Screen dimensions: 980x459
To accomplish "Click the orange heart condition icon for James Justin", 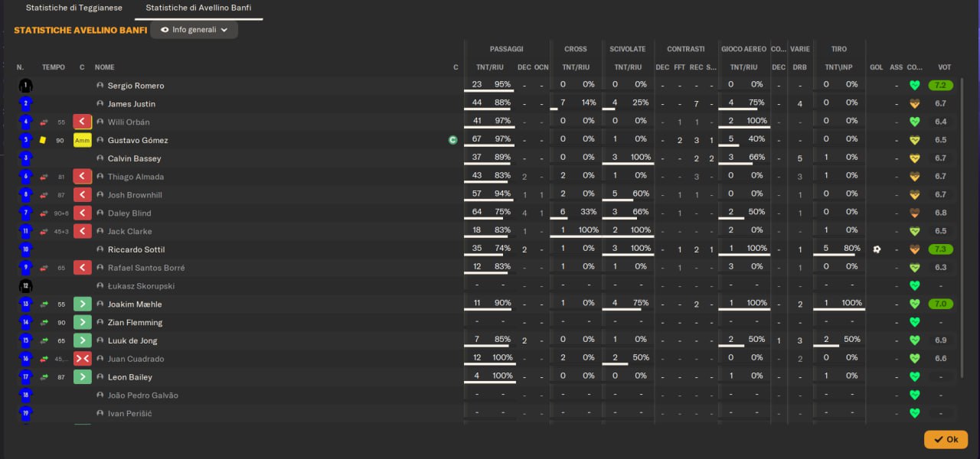I will click(x=914, y=104).
